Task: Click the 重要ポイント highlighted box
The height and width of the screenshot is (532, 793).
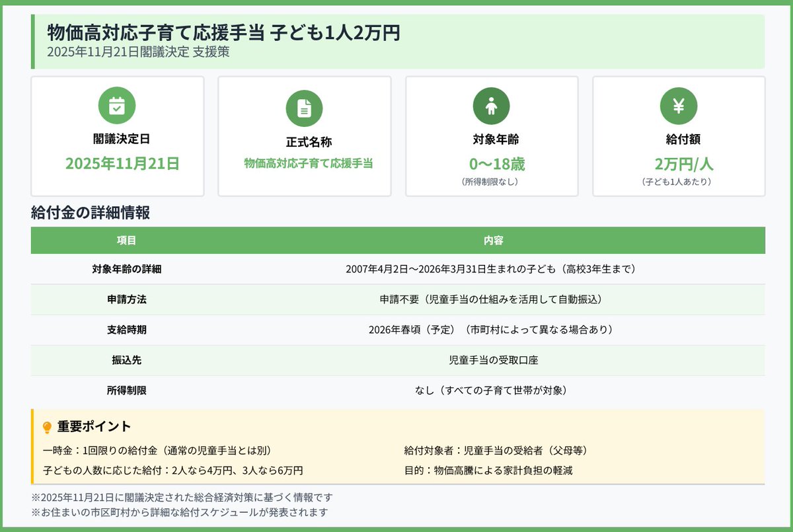Action: pyautogui.click(x=397, y=448)
